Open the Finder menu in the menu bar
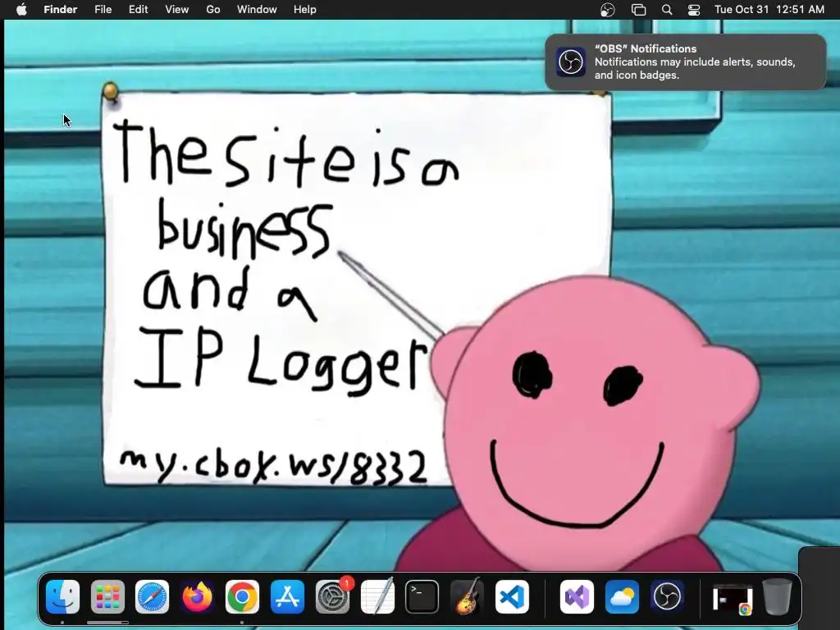 [61, 10]
